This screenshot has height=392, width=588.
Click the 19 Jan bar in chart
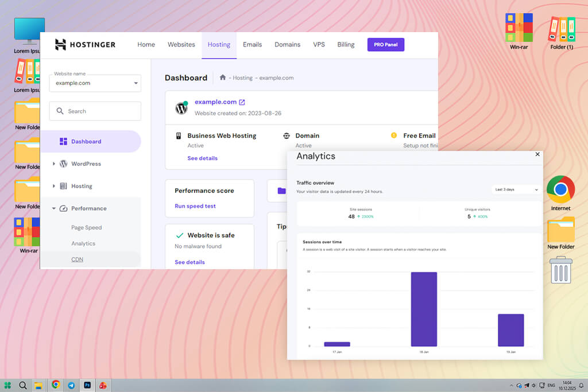pyautogui.click(x=510, y=330)
